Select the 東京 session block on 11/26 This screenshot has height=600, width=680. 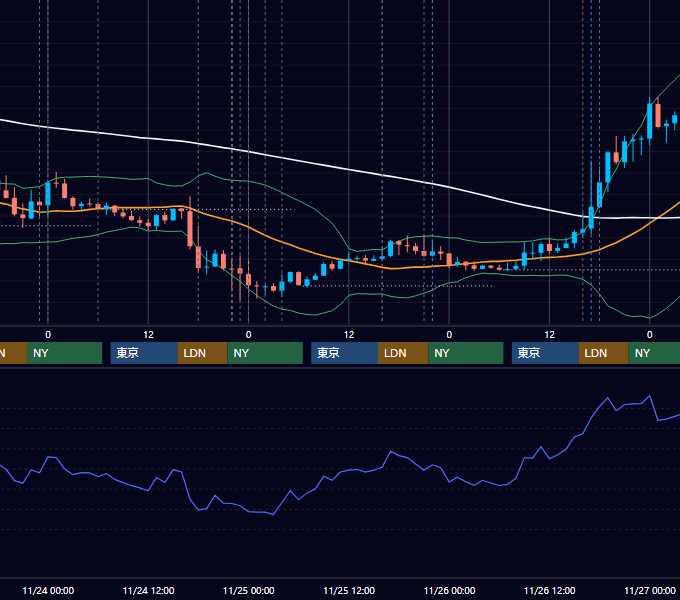coord(545,353)
